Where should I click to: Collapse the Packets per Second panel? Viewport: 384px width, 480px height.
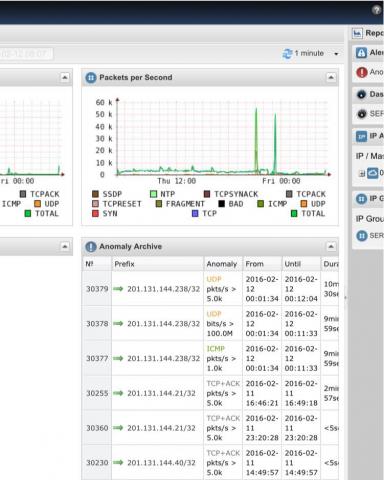[331, 78]
